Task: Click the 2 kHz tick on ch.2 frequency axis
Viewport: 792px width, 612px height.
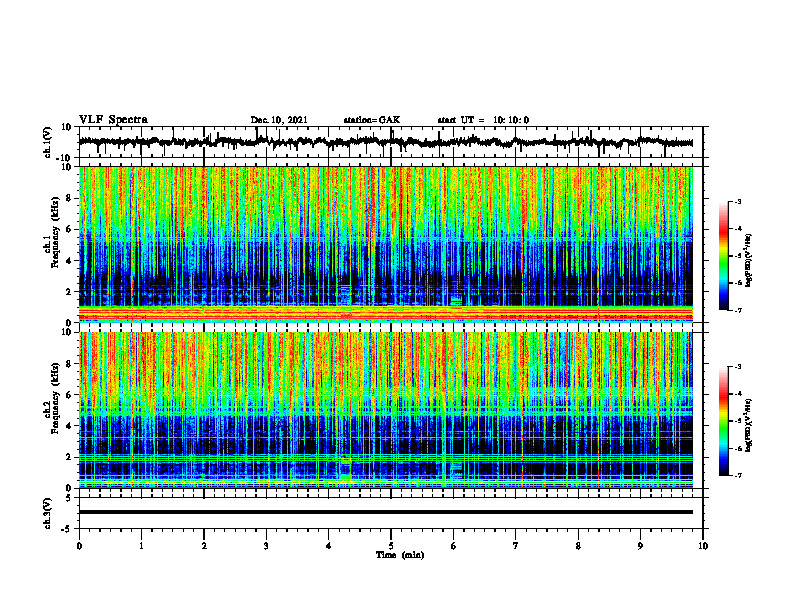Action: click(x=70, y=457)
